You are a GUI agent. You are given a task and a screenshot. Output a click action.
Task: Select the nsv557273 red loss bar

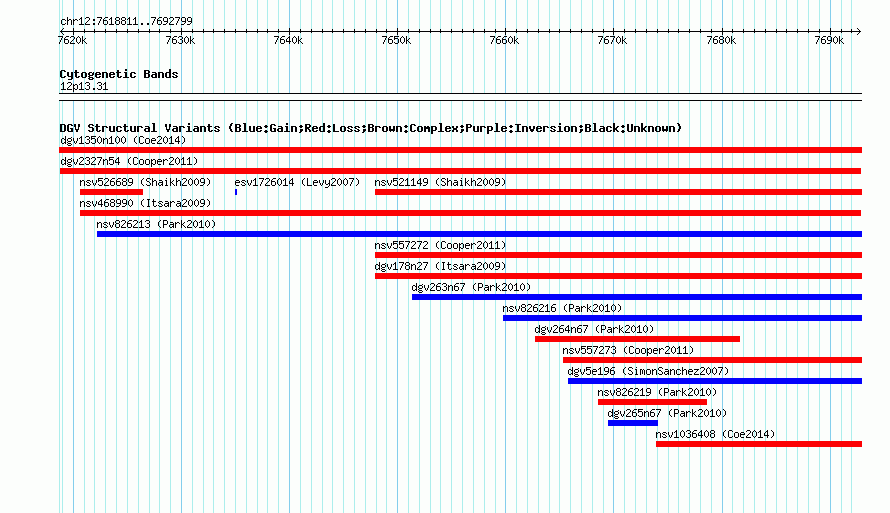[712, 360]
